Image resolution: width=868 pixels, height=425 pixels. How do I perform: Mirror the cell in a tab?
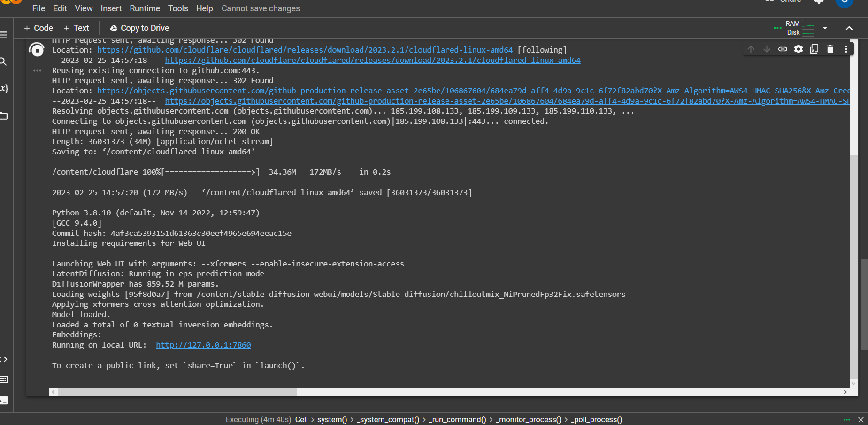[814, 49]
